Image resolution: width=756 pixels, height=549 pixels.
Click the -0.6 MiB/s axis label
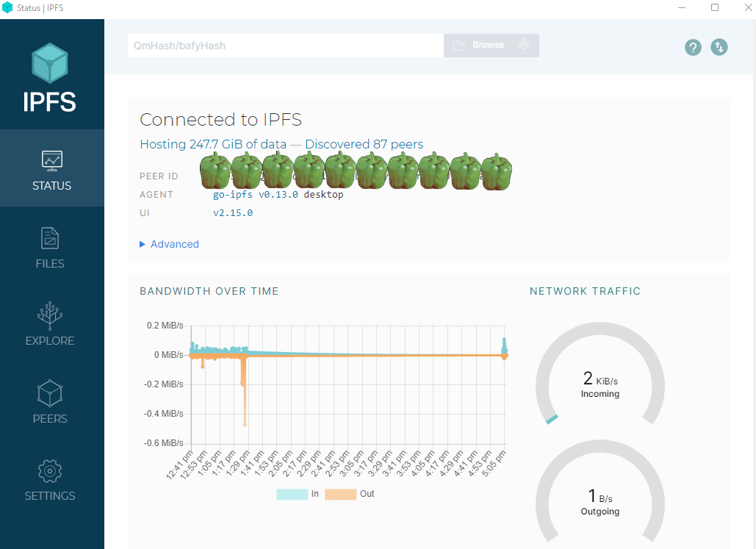163,443
